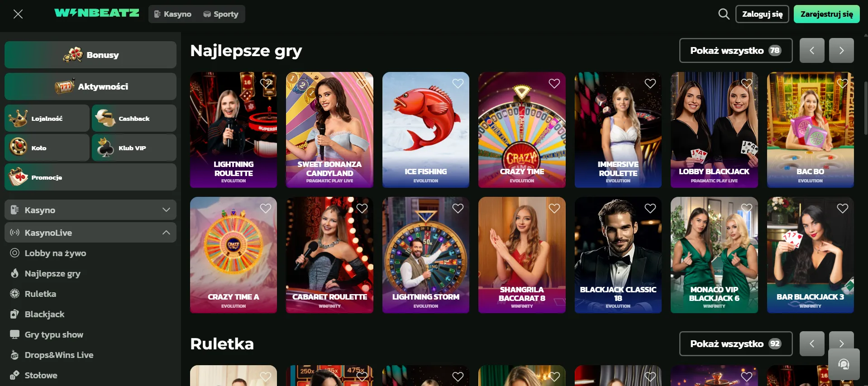This screenshot has width=868, height=386.
Task: Close the sidebar with the X icon
Action: (x=18, y=14)
